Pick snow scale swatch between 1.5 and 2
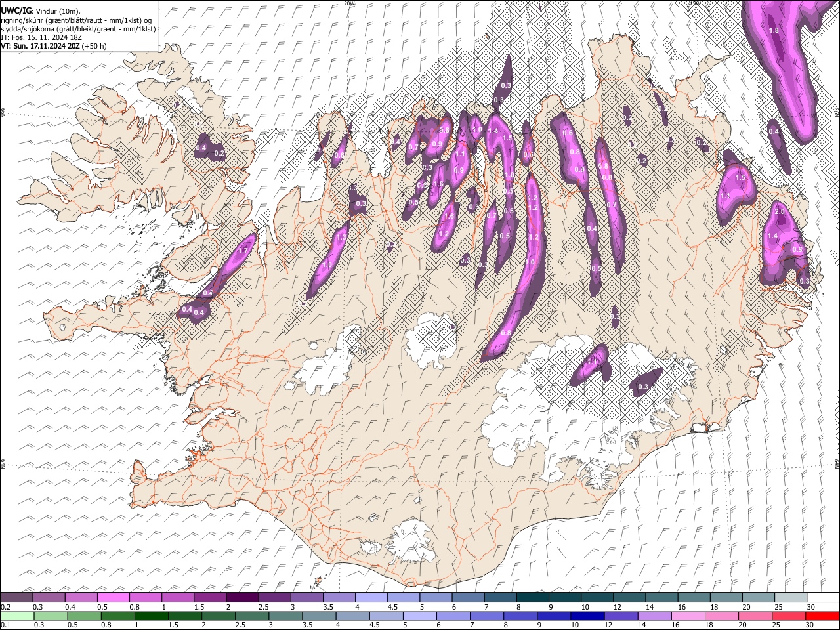Image resolution: width=840 pixels, height=630 pixels. pyautogui.click(x=209, y=597)
